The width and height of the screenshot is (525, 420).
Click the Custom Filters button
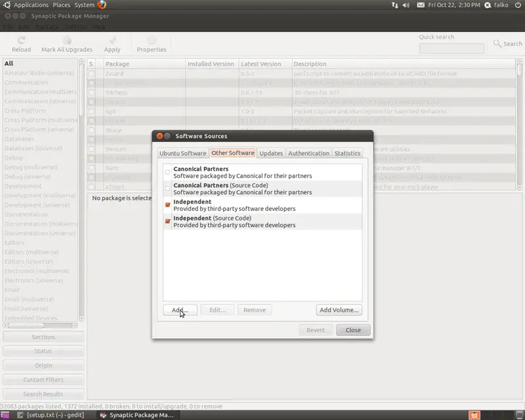[x=43, y=380]
